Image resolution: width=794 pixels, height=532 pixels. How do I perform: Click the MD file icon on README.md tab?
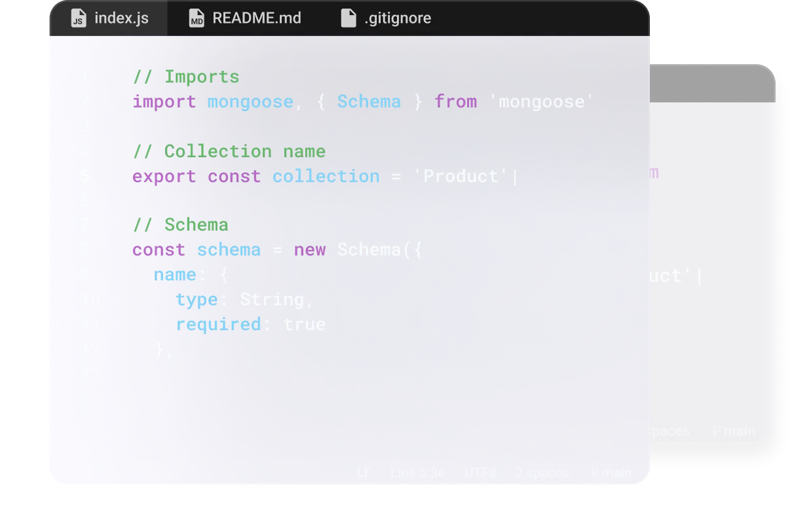[197, 18]
